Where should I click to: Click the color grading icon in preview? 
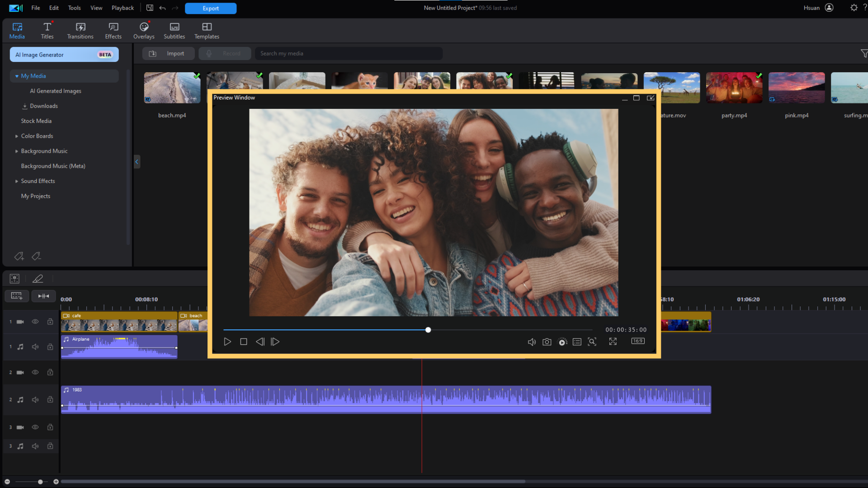(x=561, y=342)
